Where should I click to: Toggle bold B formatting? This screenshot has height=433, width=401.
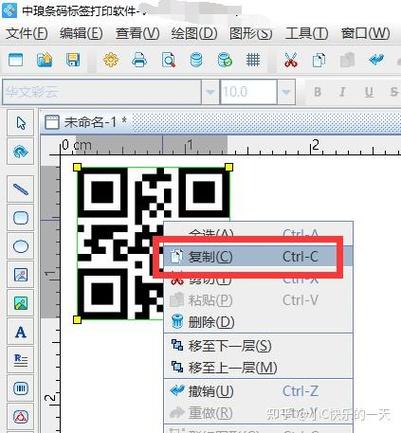click(x=318, y=92)
